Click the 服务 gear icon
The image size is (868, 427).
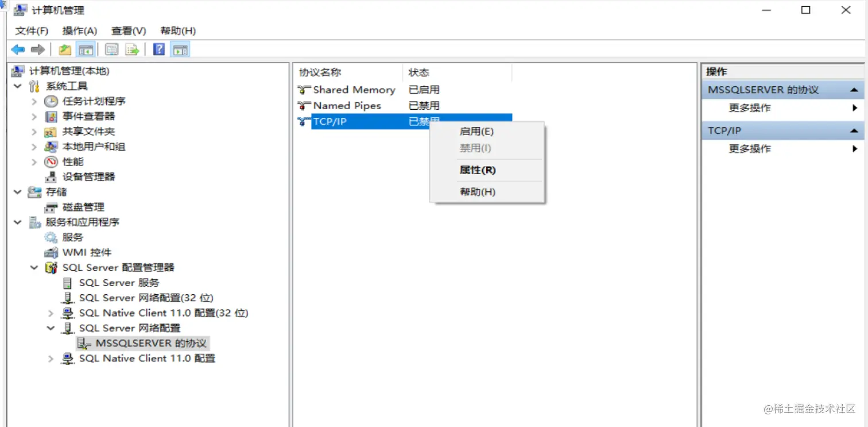click(51, 237)
